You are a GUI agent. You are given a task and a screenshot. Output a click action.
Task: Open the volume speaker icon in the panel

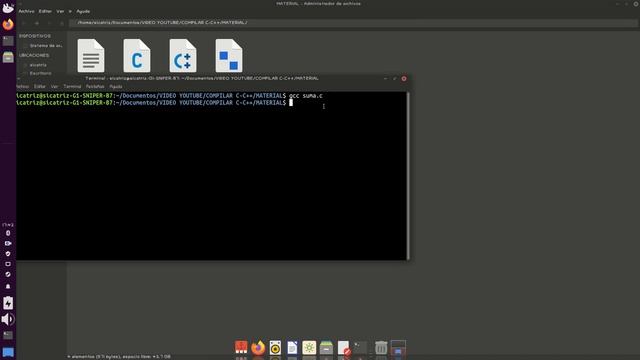tap(8, 319)
